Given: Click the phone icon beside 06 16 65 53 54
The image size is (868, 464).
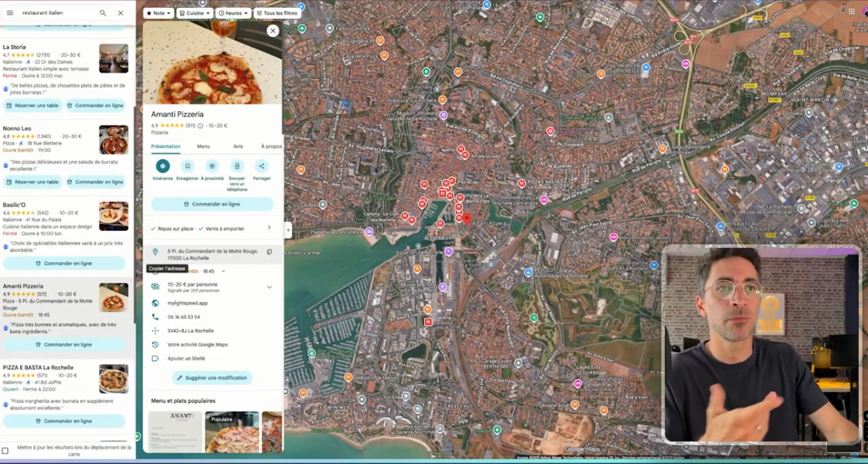Looking at the screenshot, I should (x=155, y=317).
